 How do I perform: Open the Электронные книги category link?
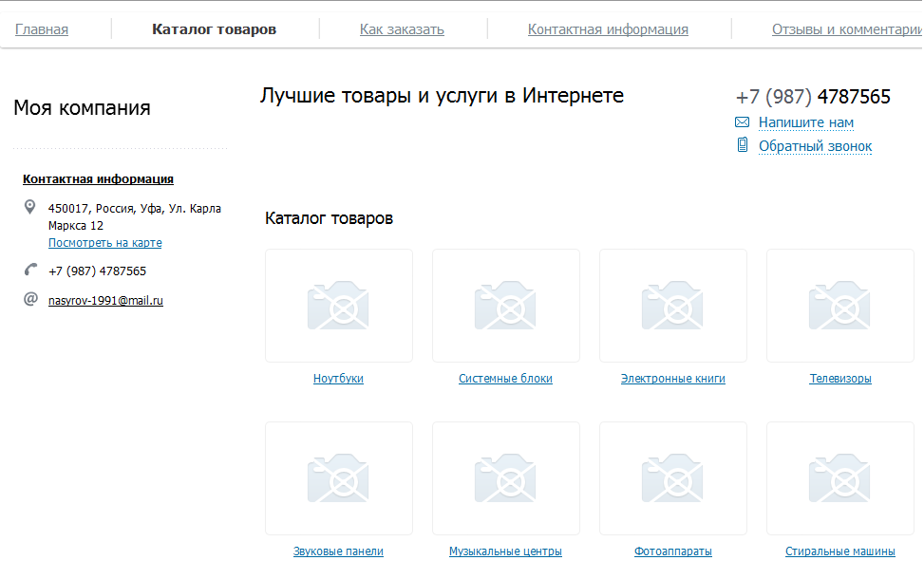[x=673, y=378]
